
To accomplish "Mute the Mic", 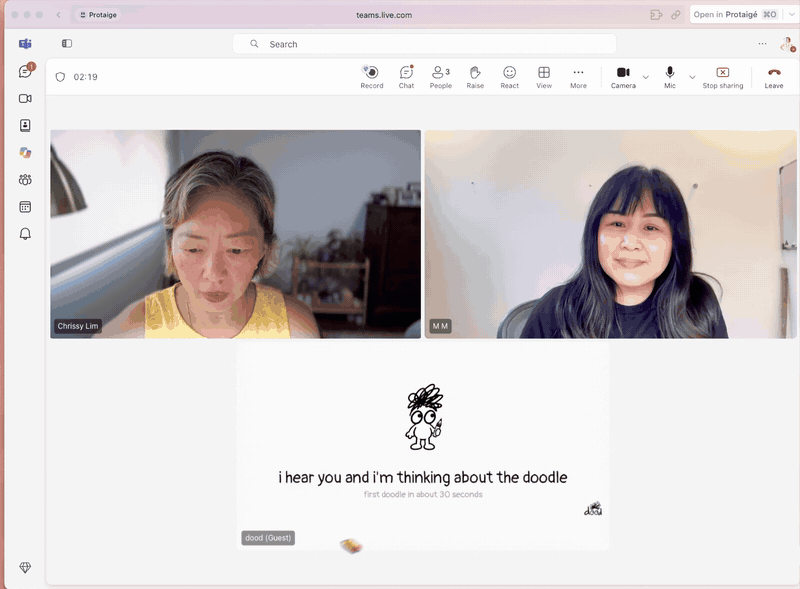I will [x=670, y=77].
